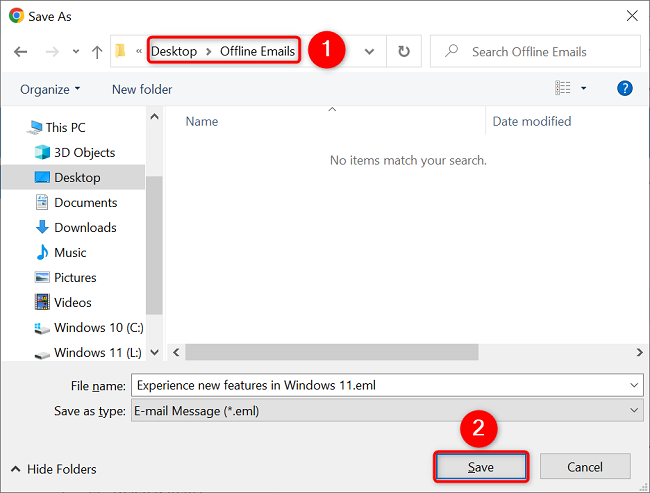Expand the address bar history dropdown
This screenshot has width=650, height=493.
pos(370,52)
